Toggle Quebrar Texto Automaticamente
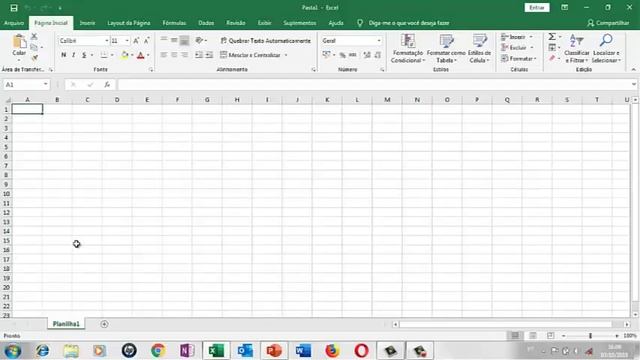 point(265,40)
